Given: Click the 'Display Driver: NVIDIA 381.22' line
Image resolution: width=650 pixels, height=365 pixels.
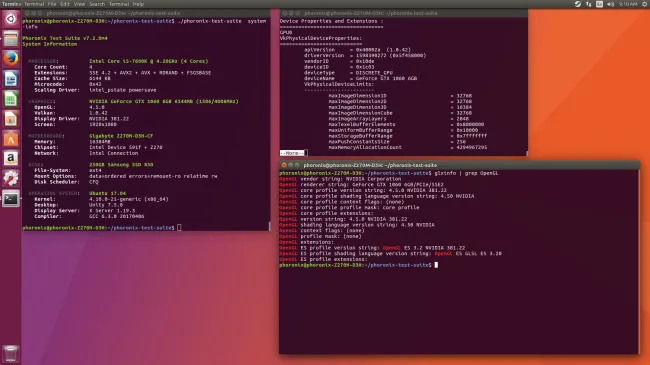Looking at the screenshot, I should (82, 119).
